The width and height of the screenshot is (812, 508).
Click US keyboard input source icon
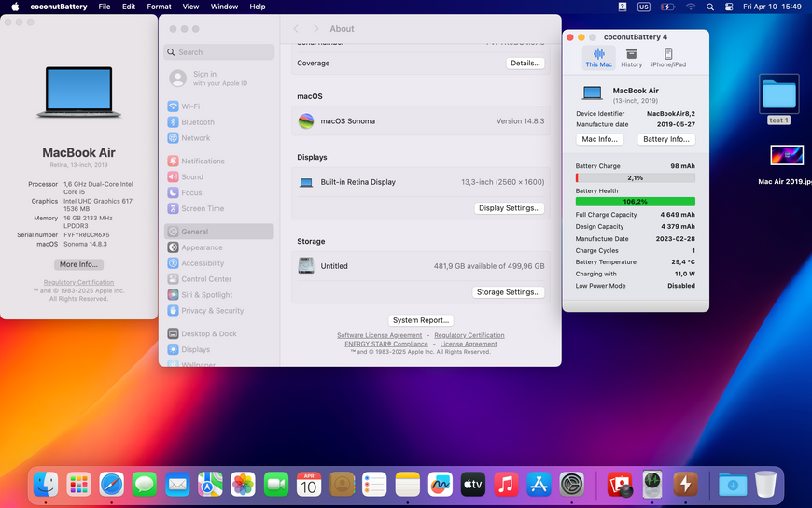(644, 7)
